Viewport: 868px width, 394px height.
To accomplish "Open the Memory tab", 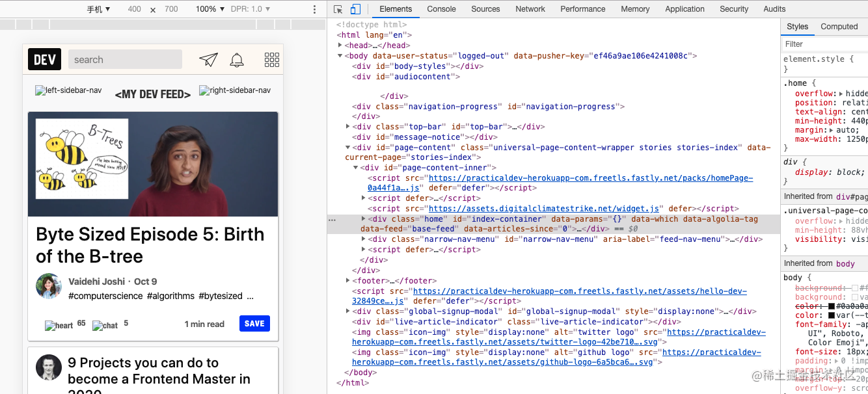I will [x=635, y=9].
